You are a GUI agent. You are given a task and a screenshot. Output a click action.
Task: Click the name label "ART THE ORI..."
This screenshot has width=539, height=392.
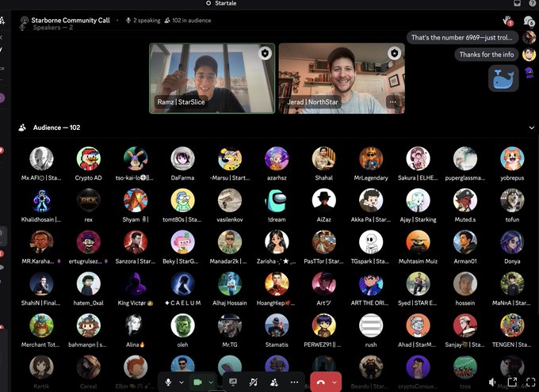pyautogui.click(x=369, y=303)
